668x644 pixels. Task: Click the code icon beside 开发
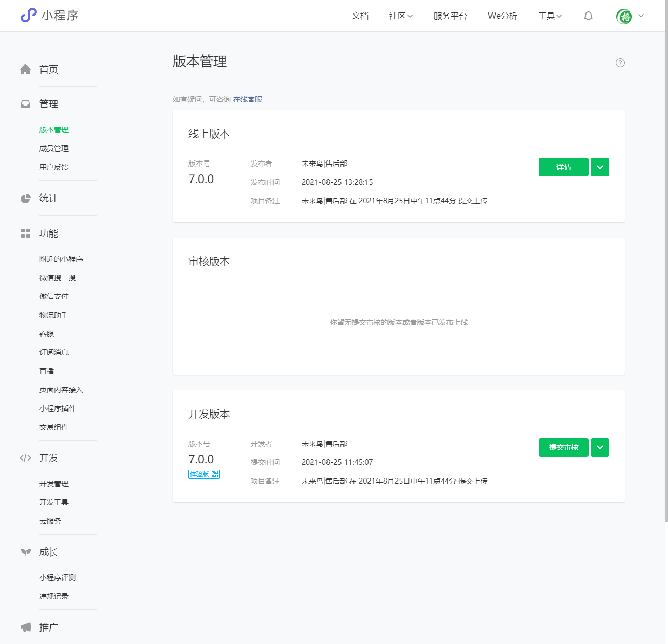[25, 458]
